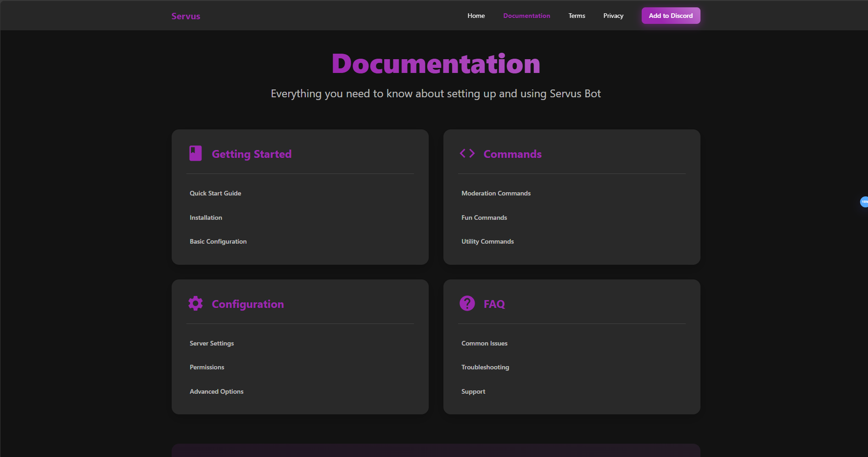Click the FAQ question mark icon
This screenshot has width=868, height=457.
point(467,303)
